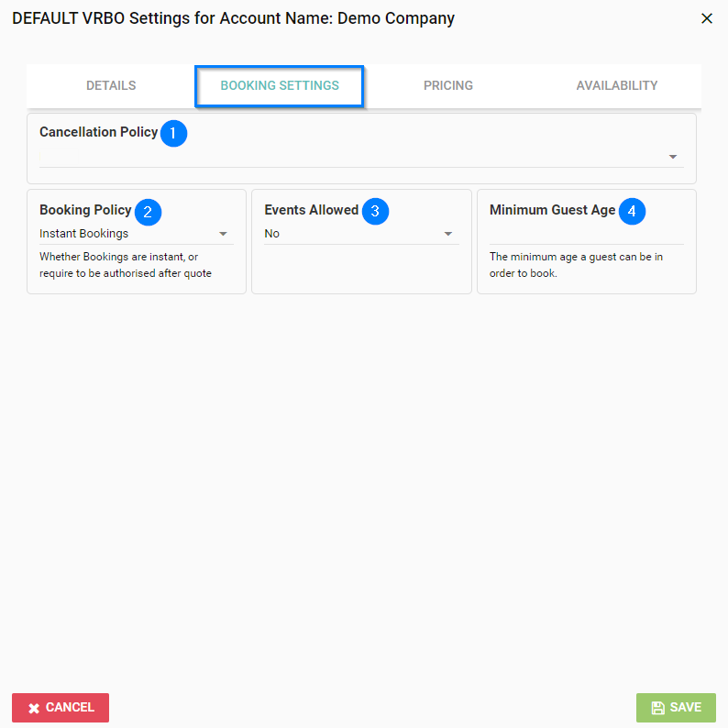Open the Booking Policy dropdown arrow
The height and width of the screenshot is (728, 728).
point(223,234)
